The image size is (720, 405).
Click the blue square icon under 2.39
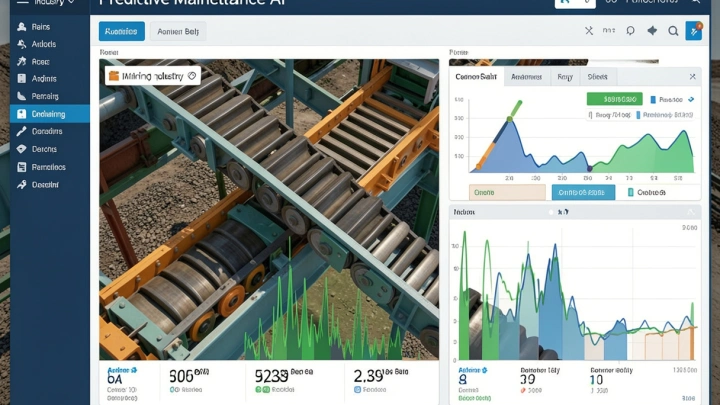(x=357, y=389)
